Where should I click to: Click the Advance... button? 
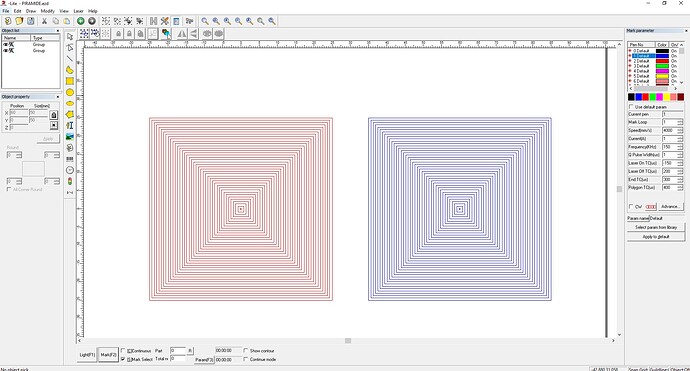point(670,206)
